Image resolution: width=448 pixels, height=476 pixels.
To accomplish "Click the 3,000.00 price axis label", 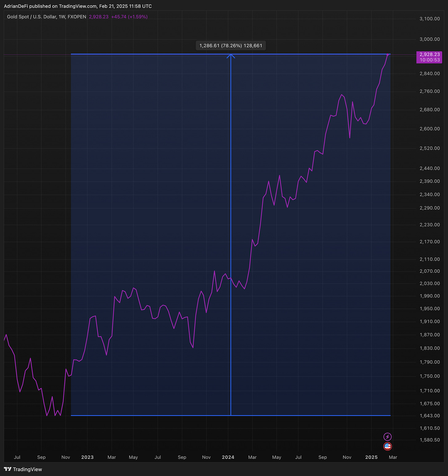I will click(x=430, y=39).
